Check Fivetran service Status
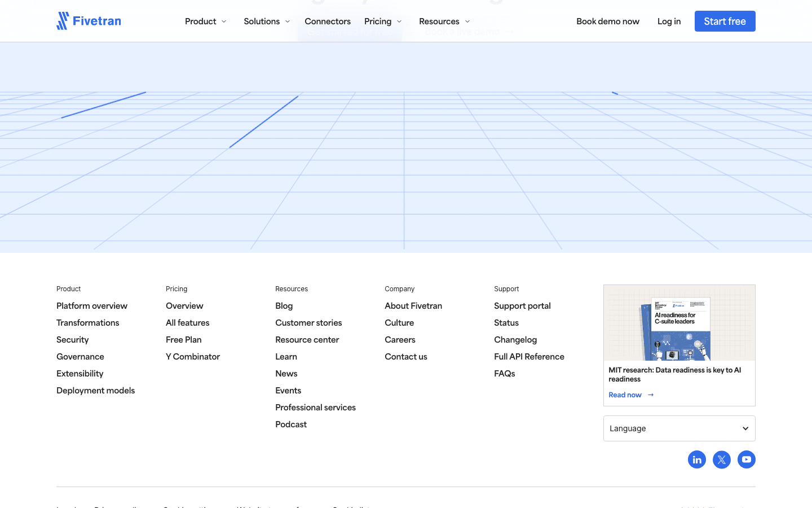 (506, 322)
